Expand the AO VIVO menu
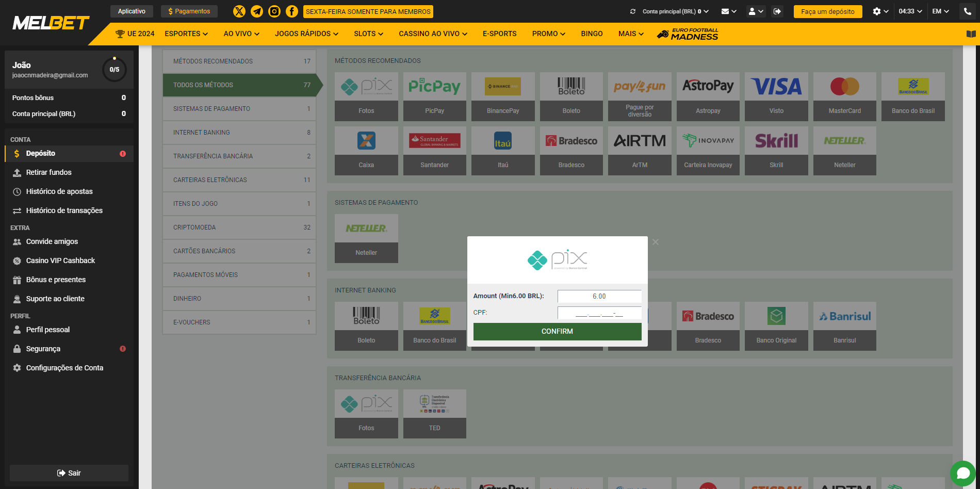Screen dimensions: 980x489 click(x=241, y=34)
